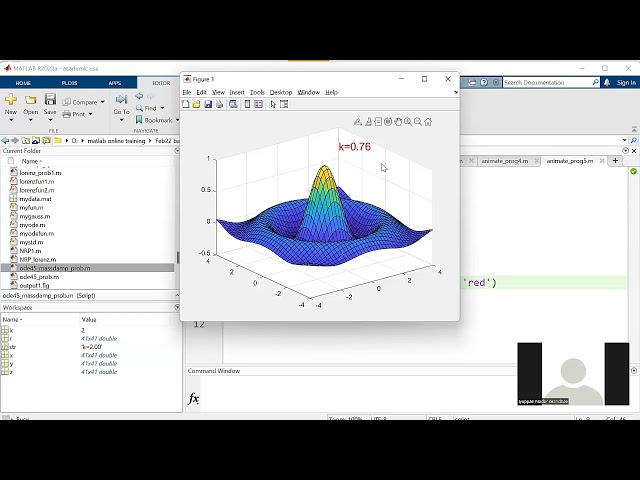Click the Open file icon in Figure 1 toolbar
Viewport: 640px width, 480px height.
pyautogui.click(x=196, y=104)
